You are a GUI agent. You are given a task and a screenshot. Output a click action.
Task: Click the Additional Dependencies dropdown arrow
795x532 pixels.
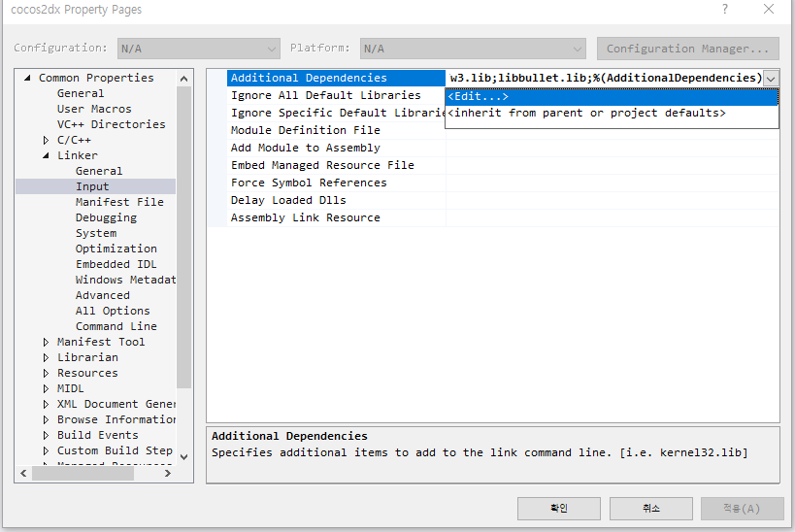coord(771,79)
